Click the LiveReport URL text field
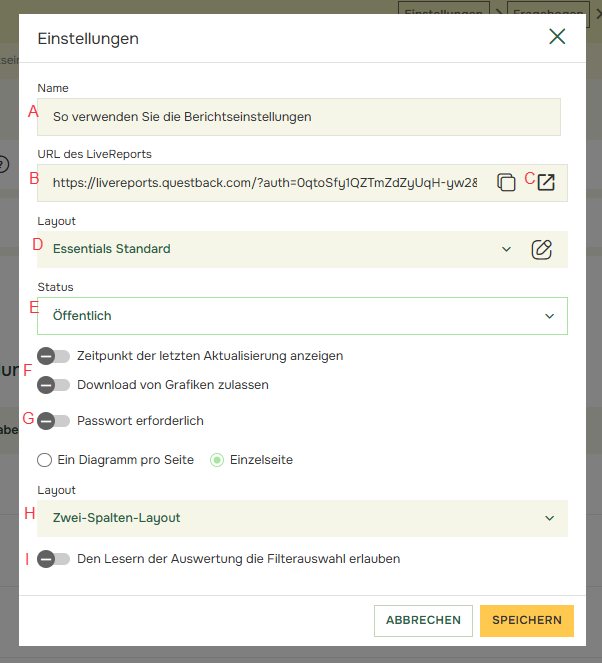 (264, 183)
